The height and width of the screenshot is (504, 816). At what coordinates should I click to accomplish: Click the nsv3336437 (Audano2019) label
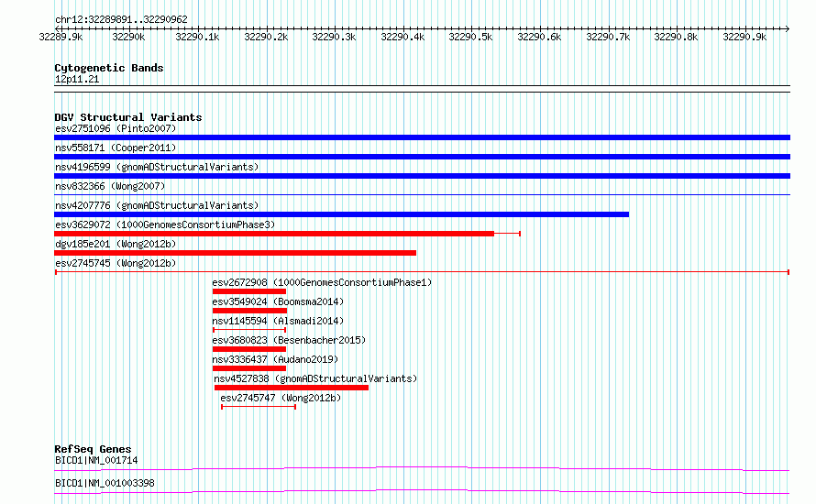(275, 359)
